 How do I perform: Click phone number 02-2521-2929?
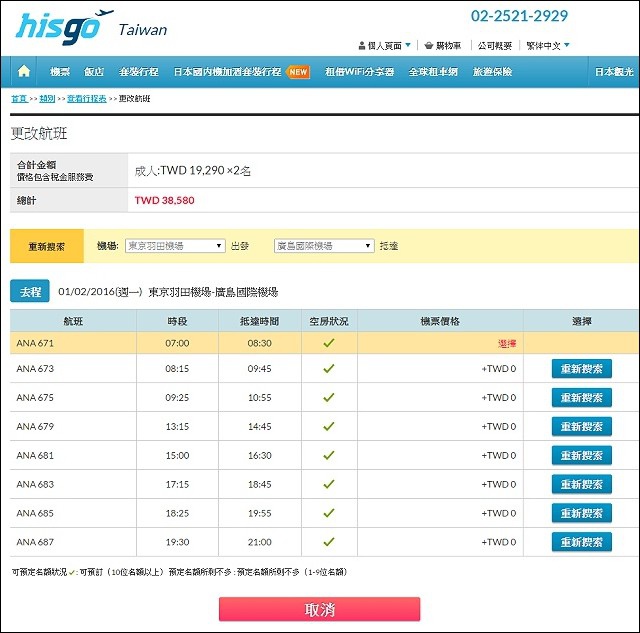coord(519,16)
